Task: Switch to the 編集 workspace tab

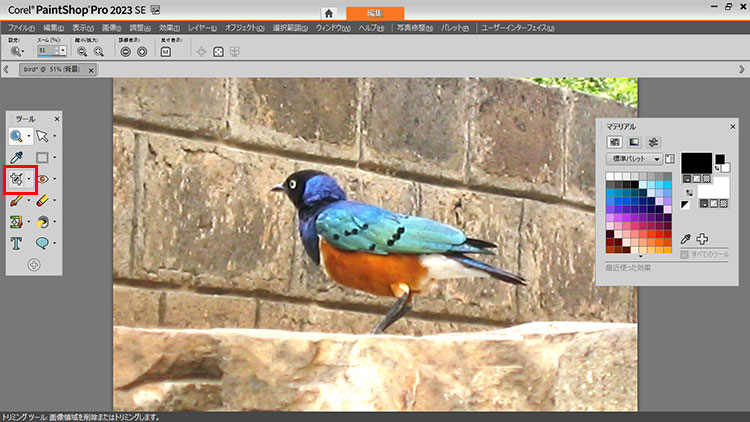Action: (374, 12)
